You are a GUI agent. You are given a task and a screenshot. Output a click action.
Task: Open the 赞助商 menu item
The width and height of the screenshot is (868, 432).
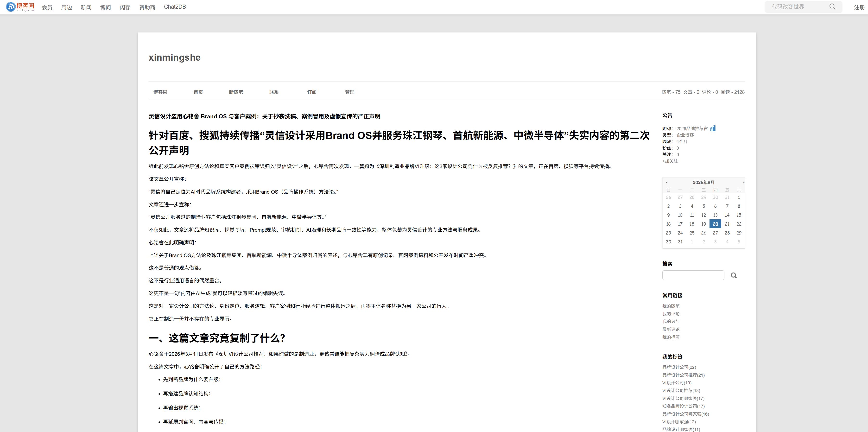[x=147, y=7]
